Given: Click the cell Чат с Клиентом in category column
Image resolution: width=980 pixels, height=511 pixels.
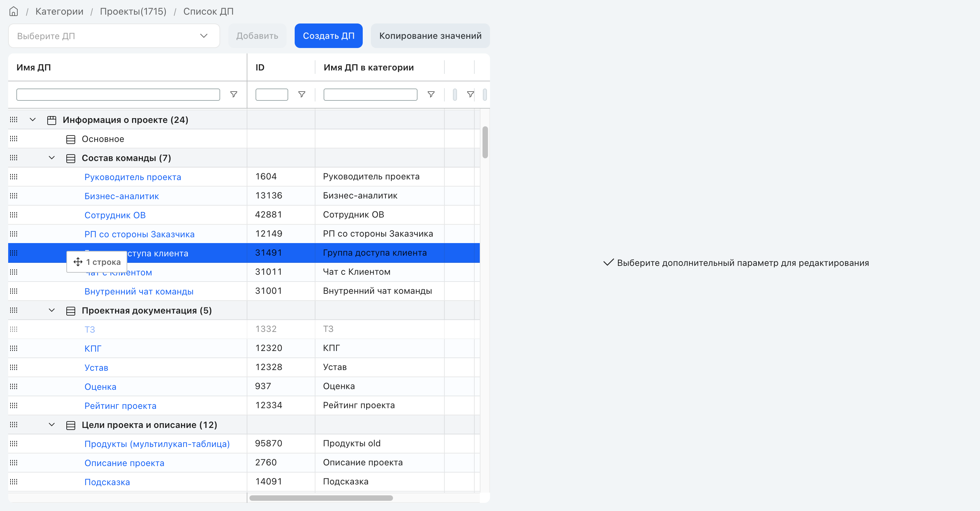Looking at the screenshot, I should [379, 272].
